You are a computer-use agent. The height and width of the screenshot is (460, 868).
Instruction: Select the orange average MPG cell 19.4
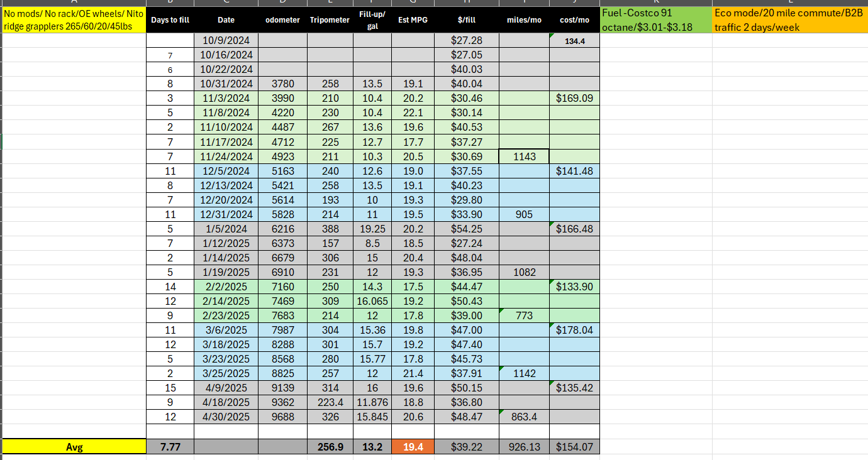pyautogui.click(x=413, y=447)
